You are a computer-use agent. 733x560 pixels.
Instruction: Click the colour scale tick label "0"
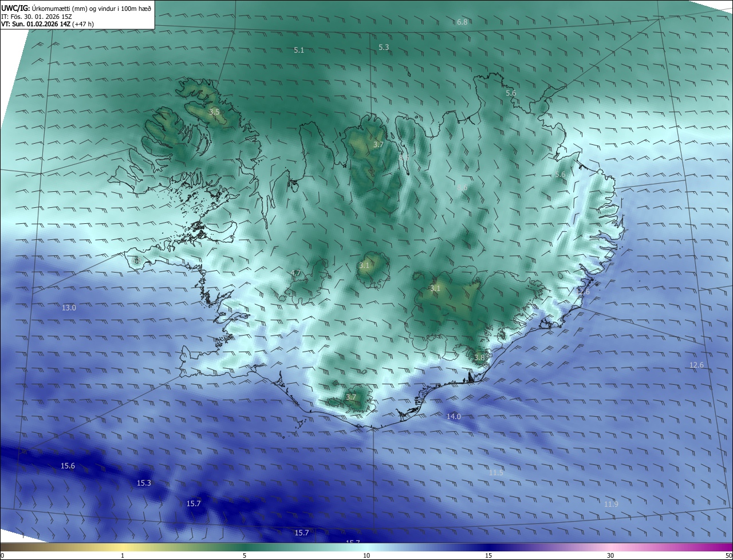pyautogui.click(x=2, y=555)
